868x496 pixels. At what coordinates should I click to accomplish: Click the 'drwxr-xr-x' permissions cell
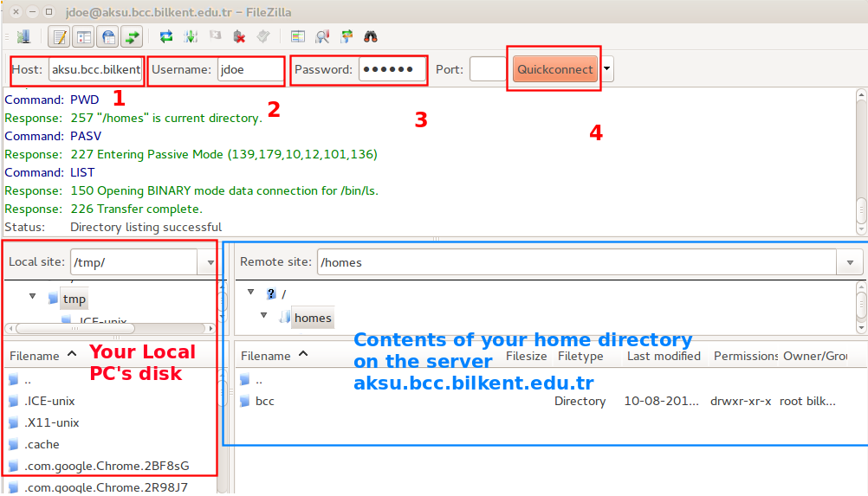pyautogui.click(x=741, y=401)
